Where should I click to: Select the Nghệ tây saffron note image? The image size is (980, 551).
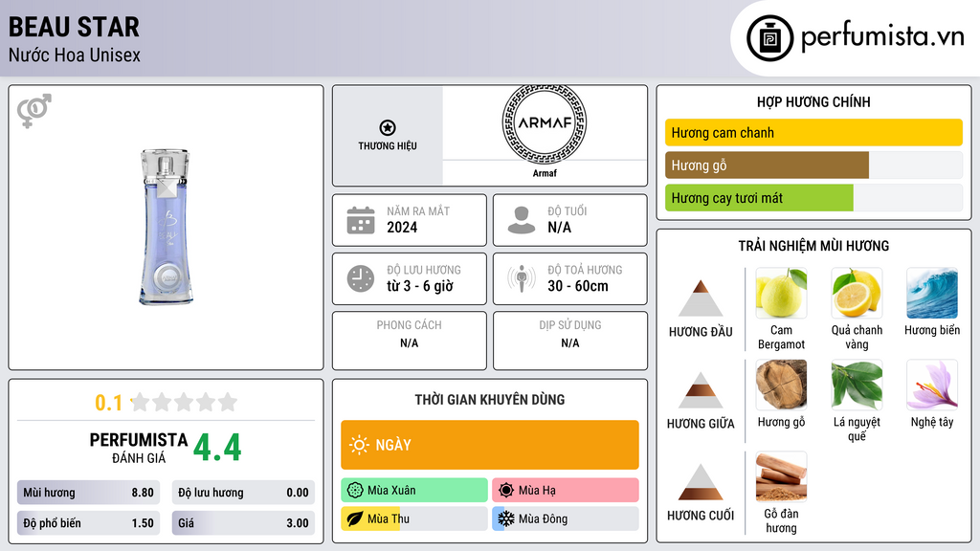931,385
